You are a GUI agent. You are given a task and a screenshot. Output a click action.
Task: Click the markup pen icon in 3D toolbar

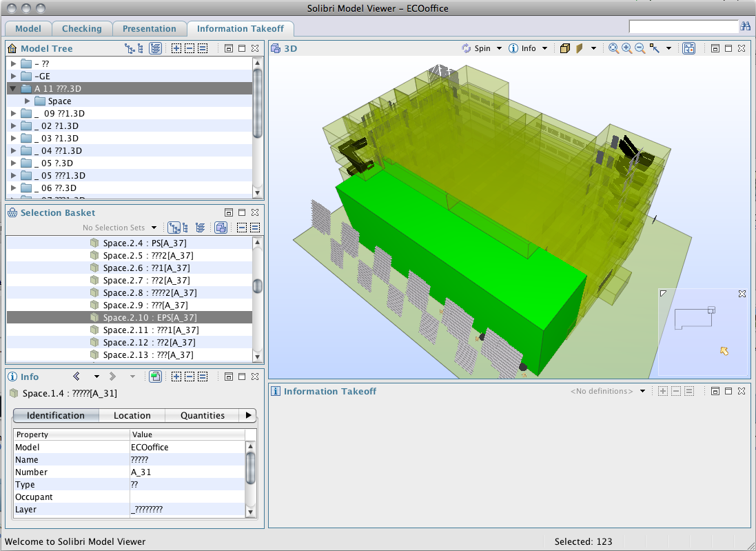tap(579, 48)
